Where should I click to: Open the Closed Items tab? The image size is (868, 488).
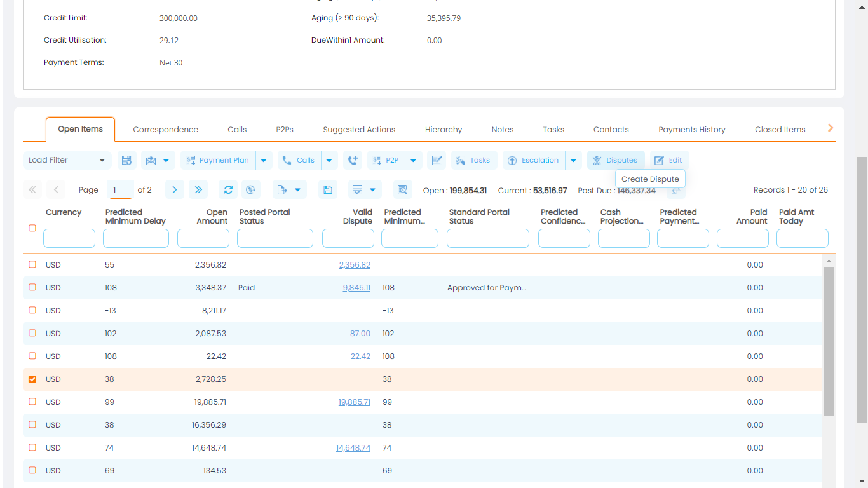click(780, 129)
